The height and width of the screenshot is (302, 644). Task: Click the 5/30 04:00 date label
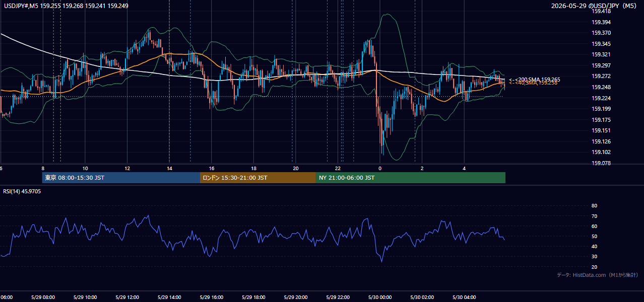tap(464, 297)
